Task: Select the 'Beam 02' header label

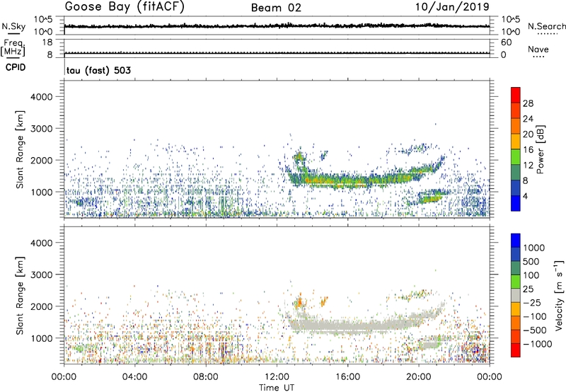Action: (x=276, y=8)
